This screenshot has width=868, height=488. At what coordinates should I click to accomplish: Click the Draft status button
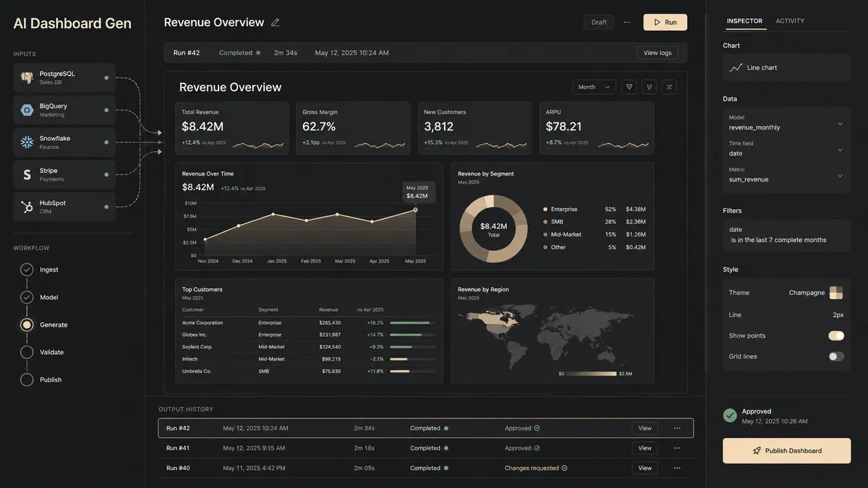[599, 22]
